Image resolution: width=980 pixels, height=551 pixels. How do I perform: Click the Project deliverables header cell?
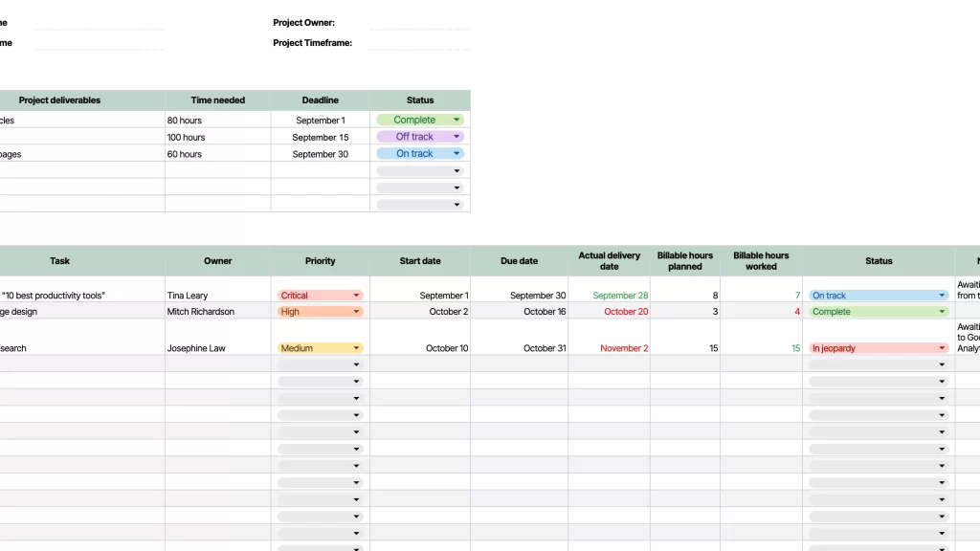coord(59,100)
